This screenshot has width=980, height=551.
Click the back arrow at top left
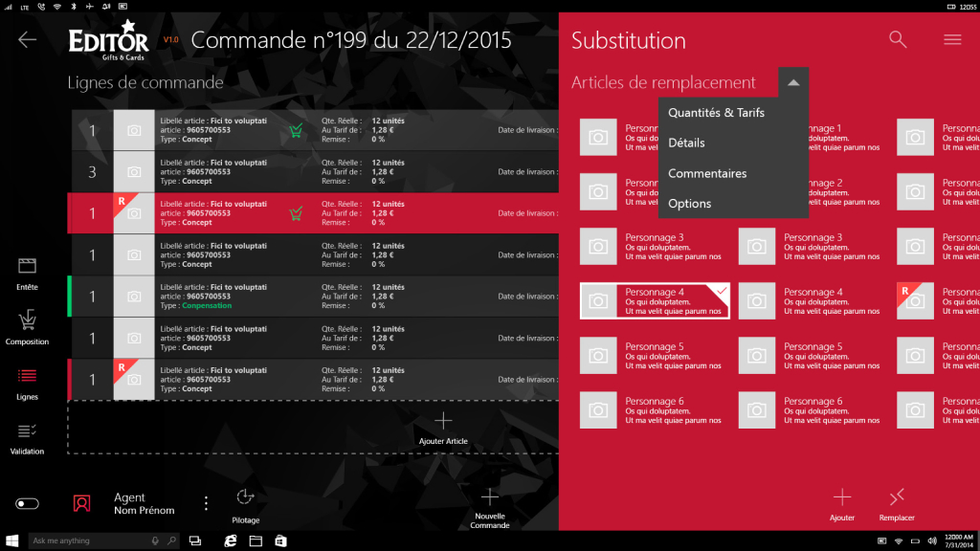(x=27, y=39)
